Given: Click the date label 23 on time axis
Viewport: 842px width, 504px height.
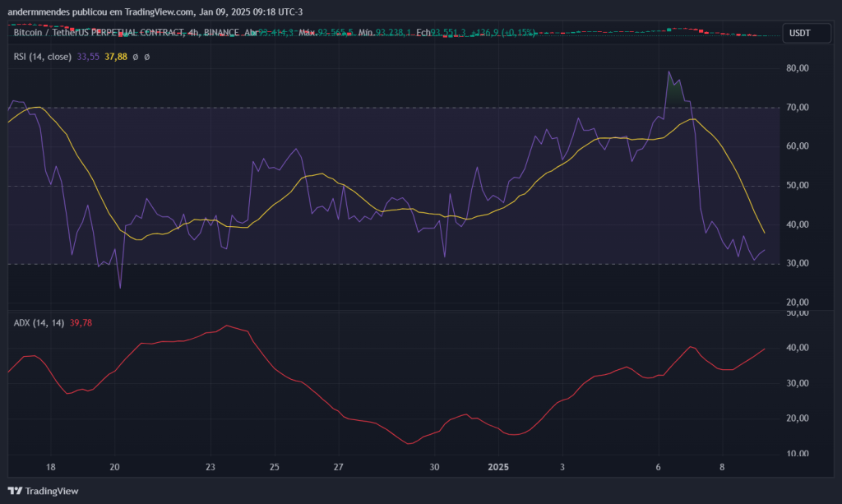Looking at the screenshot, I should (x=210, y=467).
